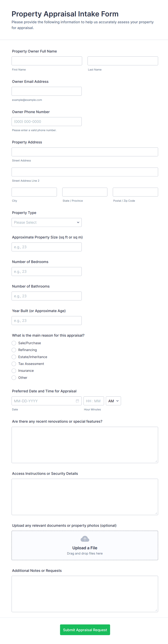The width and height of the screenshot is (168, 644).
Task: Click the cloud upload icon
Action: [85, 539]
